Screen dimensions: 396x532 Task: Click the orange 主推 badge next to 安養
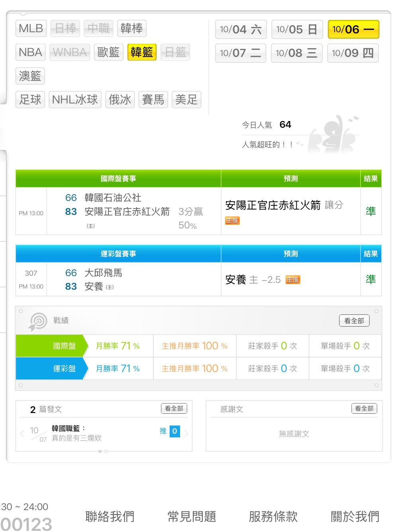coord(293,280)
